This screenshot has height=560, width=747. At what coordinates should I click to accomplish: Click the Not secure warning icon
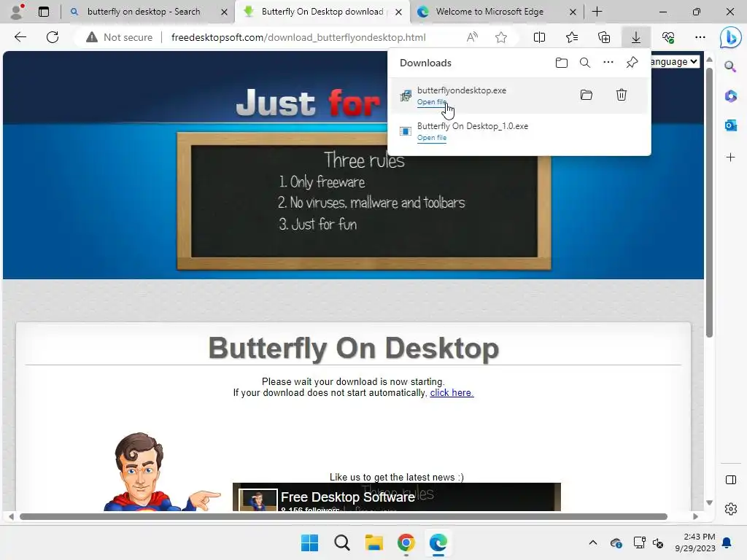click(91, 37)
